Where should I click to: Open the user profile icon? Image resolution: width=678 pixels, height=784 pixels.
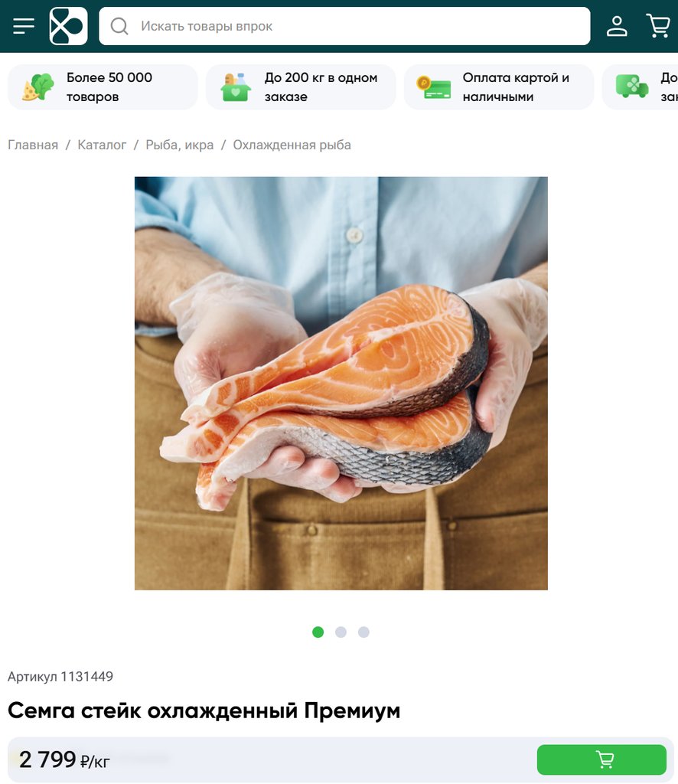click(x=617, y=26)
